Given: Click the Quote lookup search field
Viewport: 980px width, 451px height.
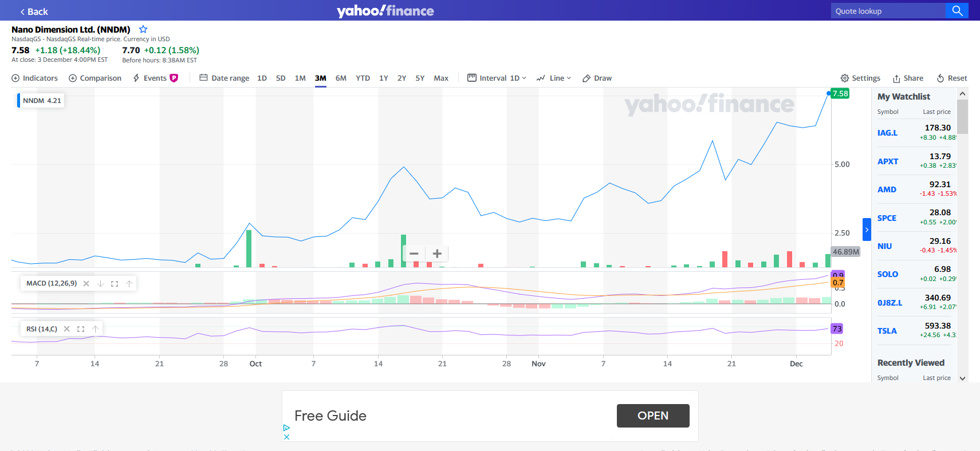Looking at the screenshot, I should (x=888, y=11).
